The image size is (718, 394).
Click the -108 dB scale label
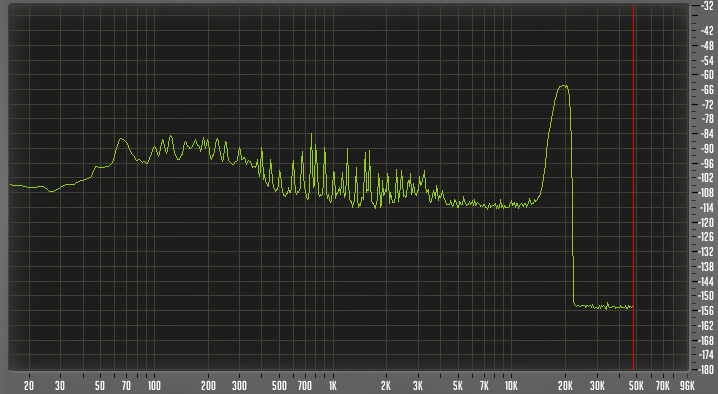click(707, 193)
